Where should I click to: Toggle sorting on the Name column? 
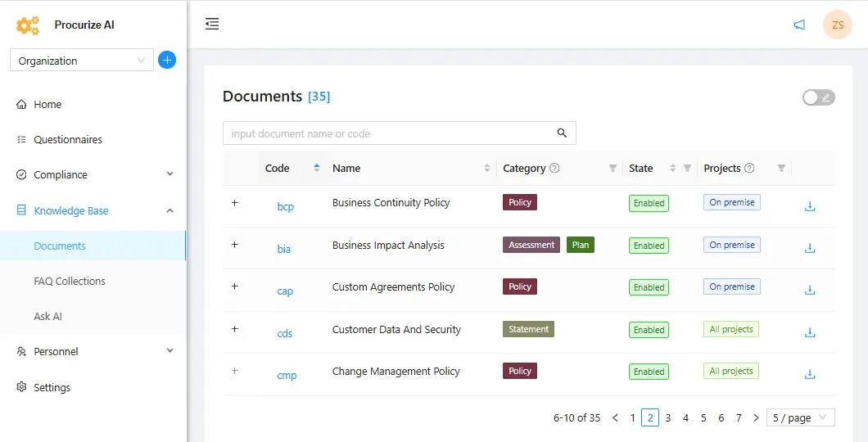click(487, 169)
